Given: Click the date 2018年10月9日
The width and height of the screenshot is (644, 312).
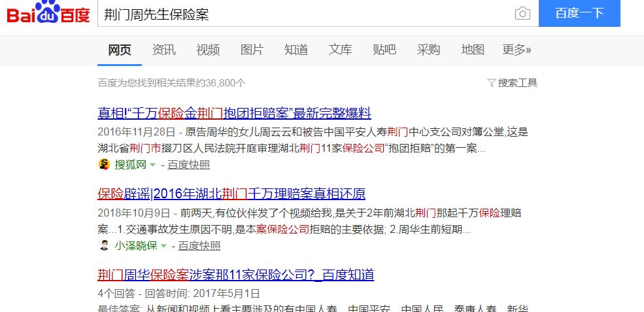Looking at the screenshot, I should tap(133, 213).
